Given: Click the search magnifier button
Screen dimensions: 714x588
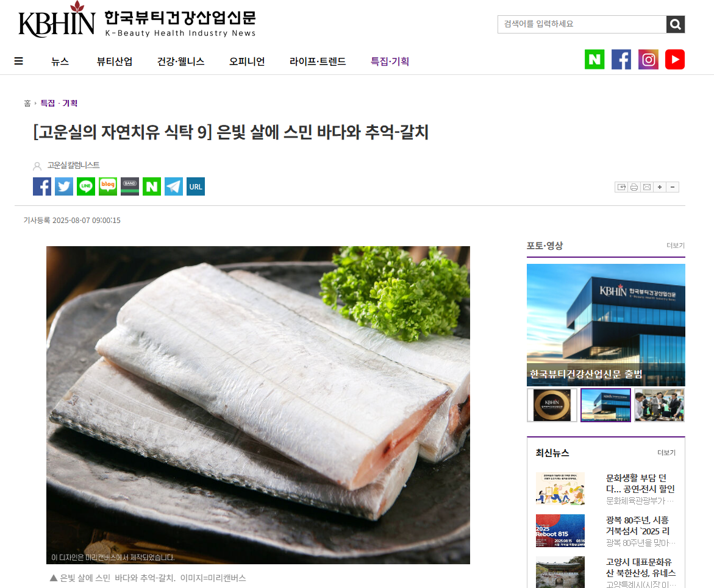Looking at the screenshot, I should coord(676,24).
